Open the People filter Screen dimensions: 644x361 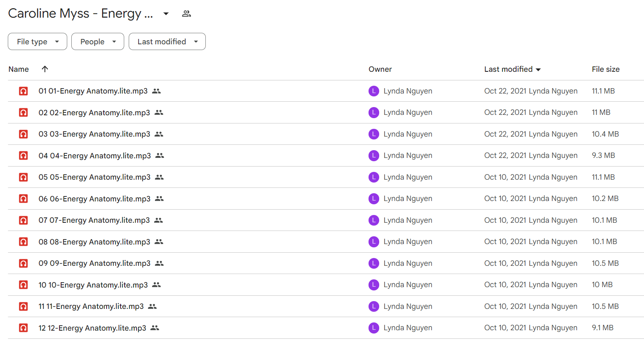(x=98, y=41)
